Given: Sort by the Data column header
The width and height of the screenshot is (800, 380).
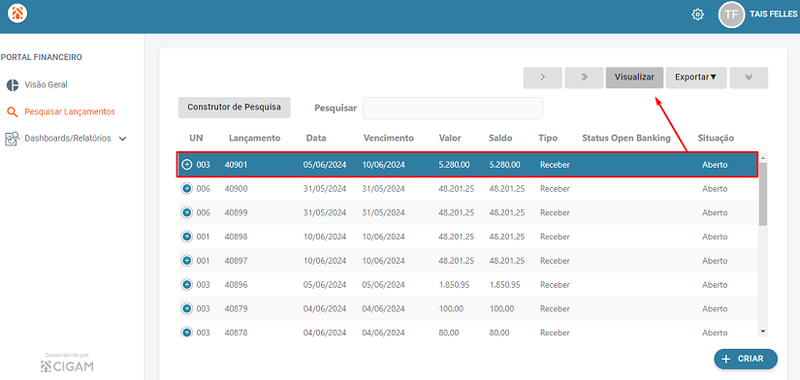Looking at the screenshot, I should (x=316, y=138).
